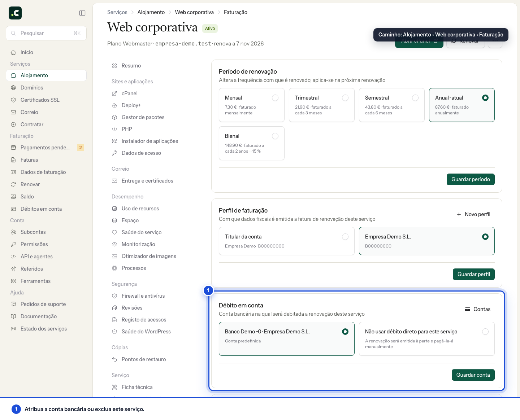Open Débitos em conta sidebar item

tap(46, 209)
